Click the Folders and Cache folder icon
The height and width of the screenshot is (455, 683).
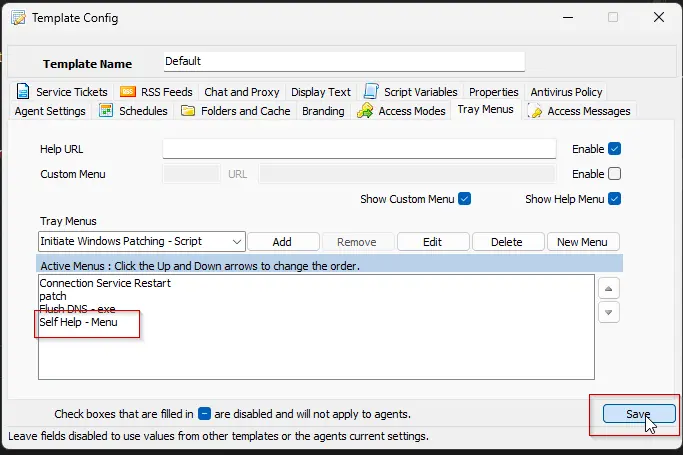click(x=188, y=111)
